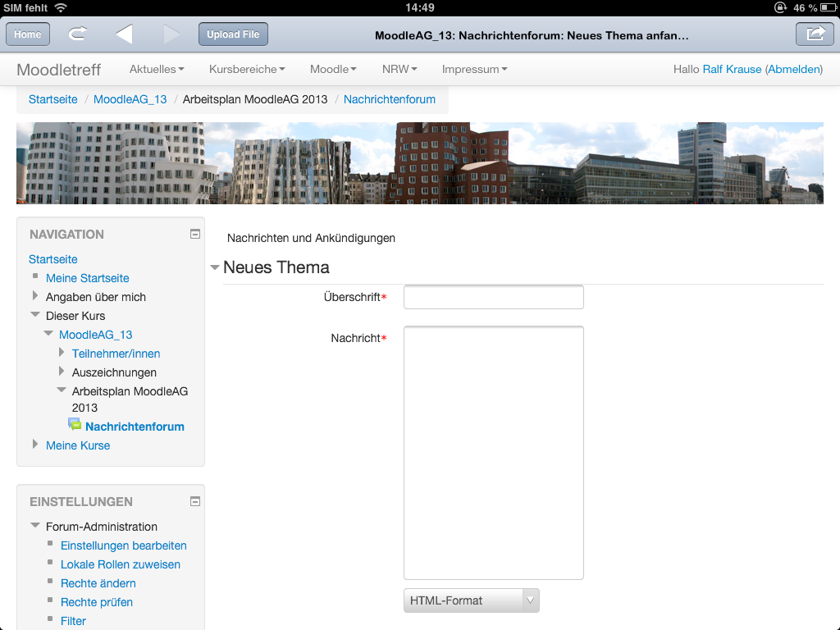
Task: Open Einstellungen bearbeiten
Action: click(123, 546)
